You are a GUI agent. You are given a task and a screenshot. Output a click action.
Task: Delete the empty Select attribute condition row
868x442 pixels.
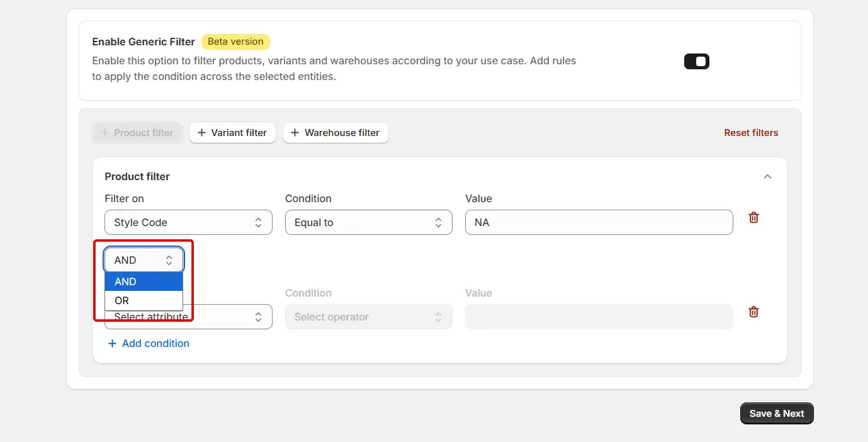tap(753, 312)
